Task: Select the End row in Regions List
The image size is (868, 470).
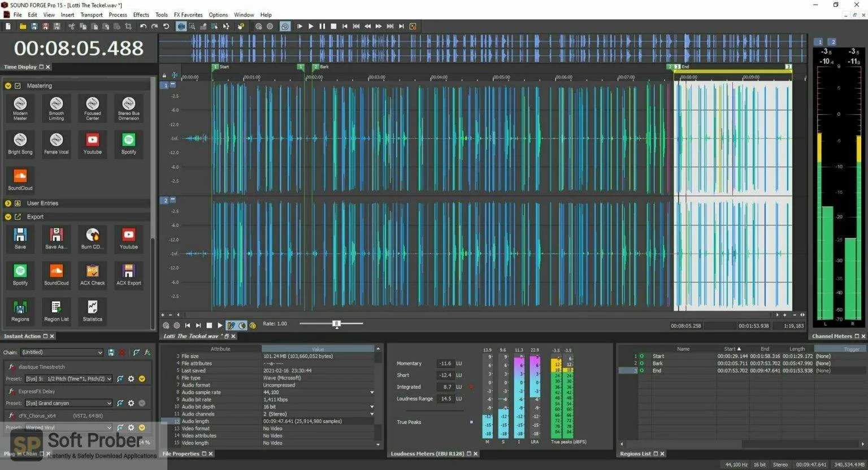Action: 741,371
